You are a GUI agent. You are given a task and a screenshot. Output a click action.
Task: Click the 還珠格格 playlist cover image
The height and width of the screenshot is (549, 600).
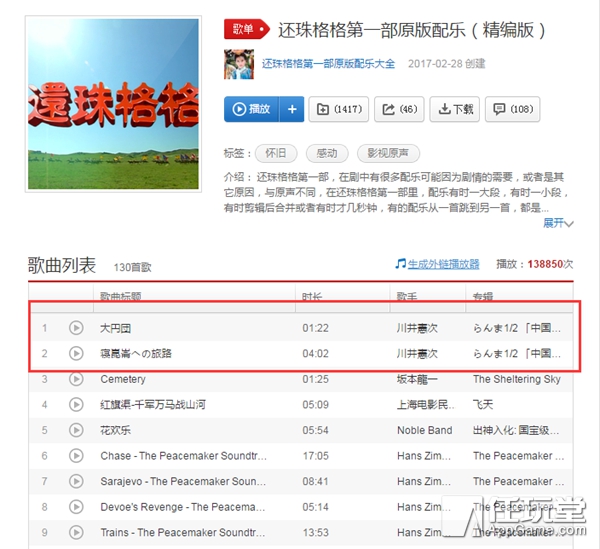point(113,104)
